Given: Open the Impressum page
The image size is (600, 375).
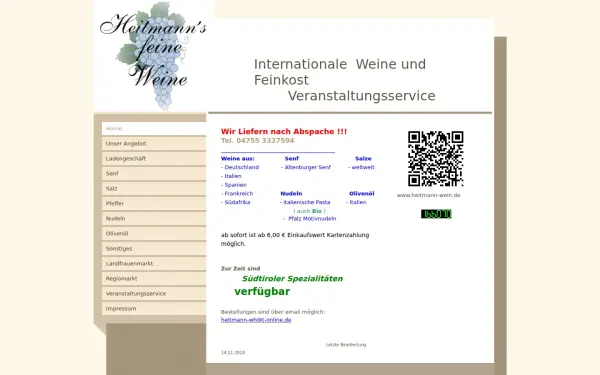Looking at the screenshot, I should pos(154,308).
